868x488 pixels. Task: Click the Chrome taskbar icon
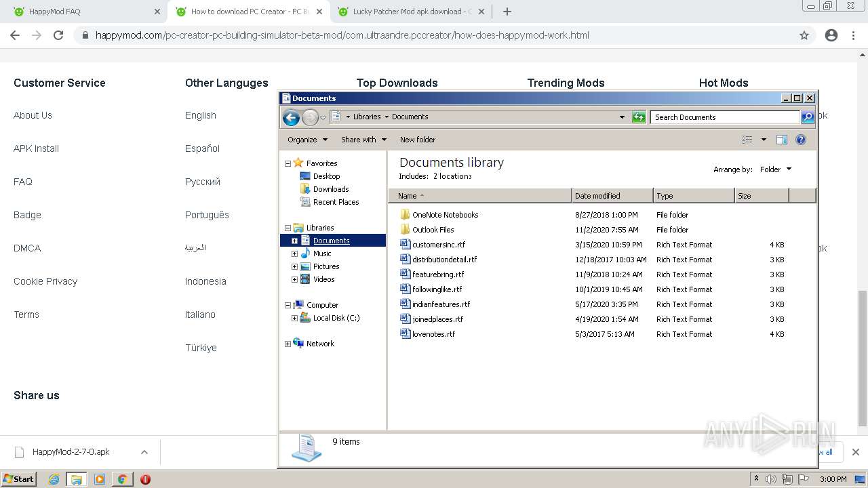point(122,479)
